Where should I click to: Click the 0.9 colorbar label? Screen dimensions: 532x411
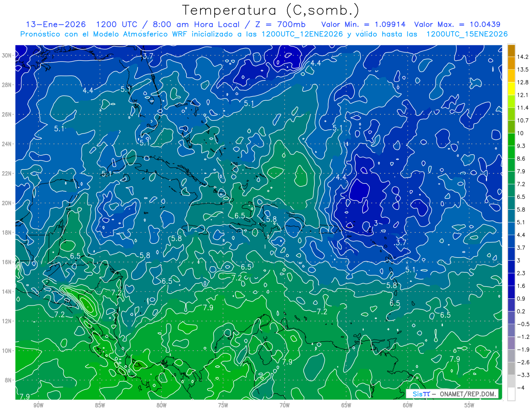tap(522, 299)
